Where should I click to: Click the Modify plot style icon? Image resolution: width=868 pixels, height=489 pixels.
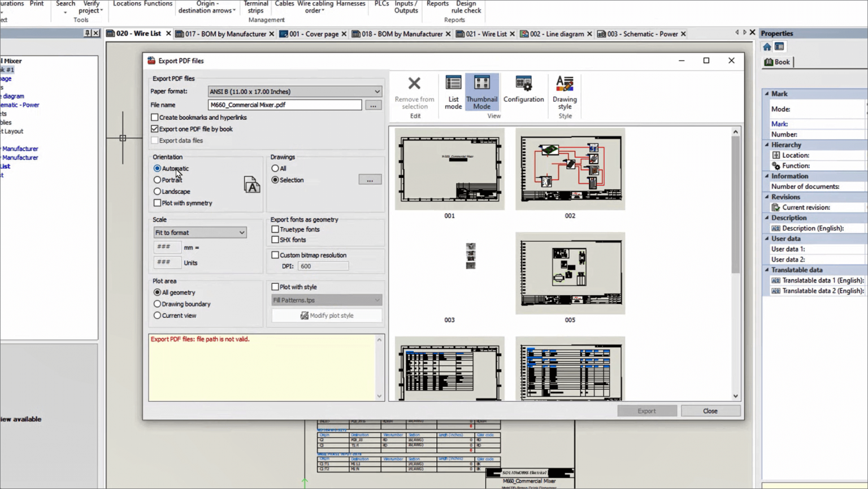click(x=304, y=315)
